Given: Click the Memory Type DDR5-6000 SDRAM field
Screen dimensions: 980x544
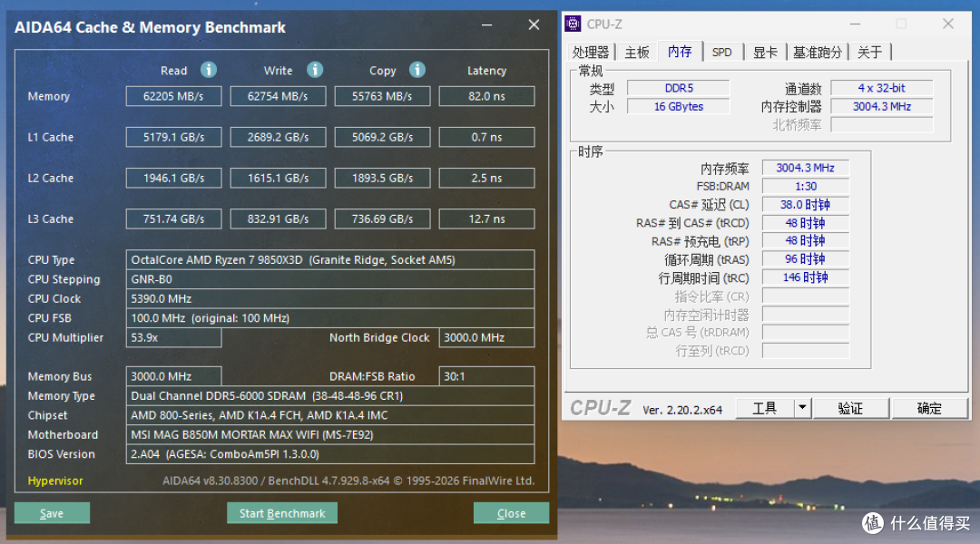Looking at the screenshot, I should click(x=330, y=396).
